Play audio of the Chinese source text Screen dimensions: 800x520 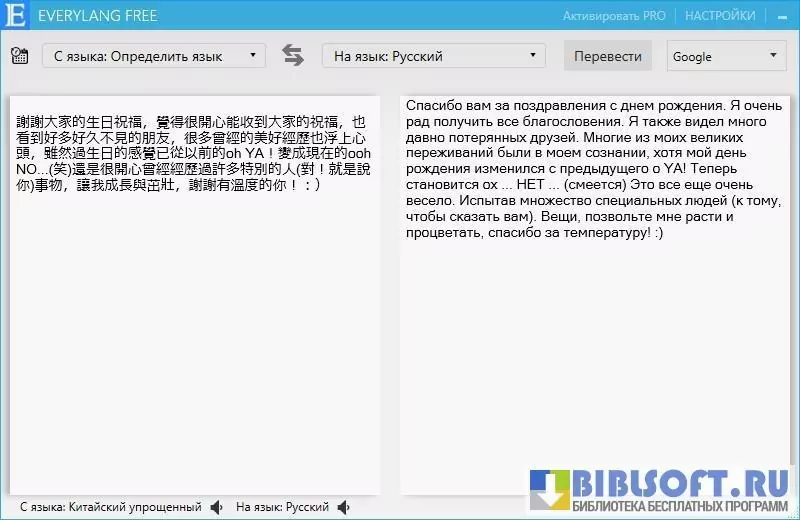(217, 507)
